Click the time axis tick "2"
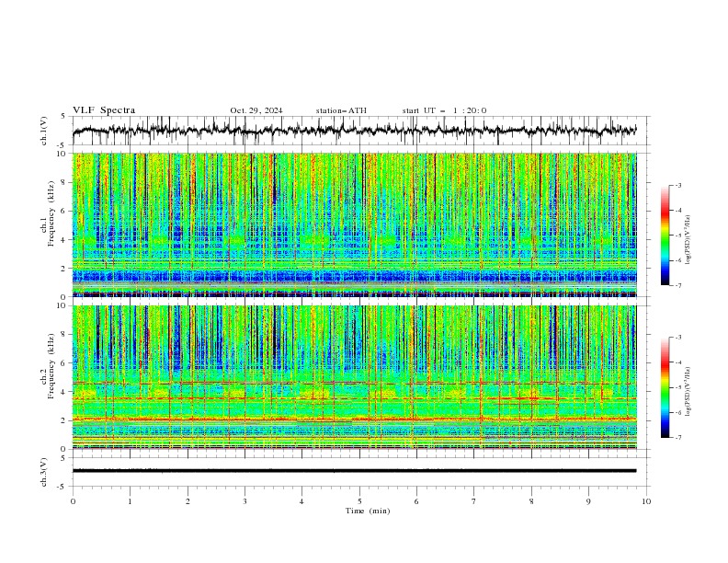This screenshot has height=563, width=728. point(188,501)
